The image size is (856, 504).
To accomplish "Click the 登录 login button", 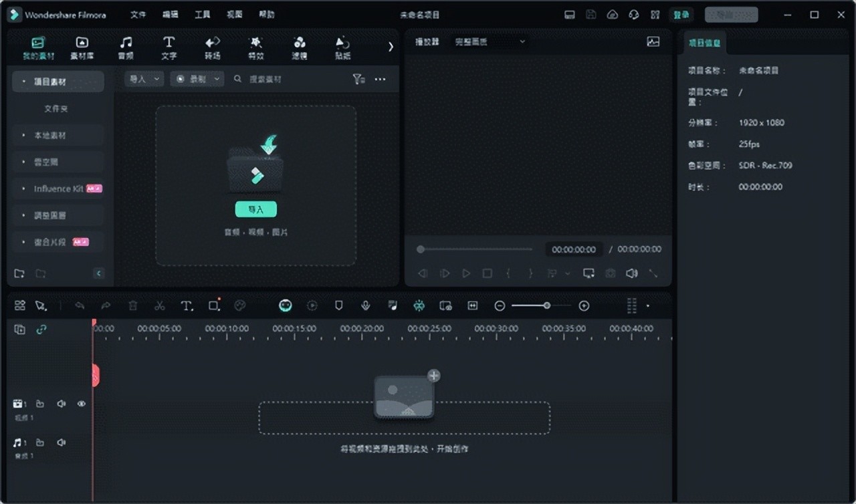I will point(681,15).
